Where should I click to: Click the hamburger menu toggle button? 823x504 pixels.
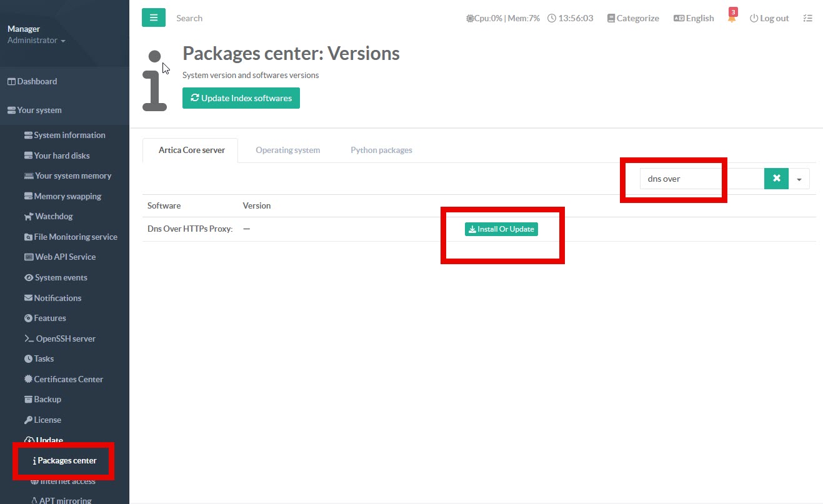154,17
